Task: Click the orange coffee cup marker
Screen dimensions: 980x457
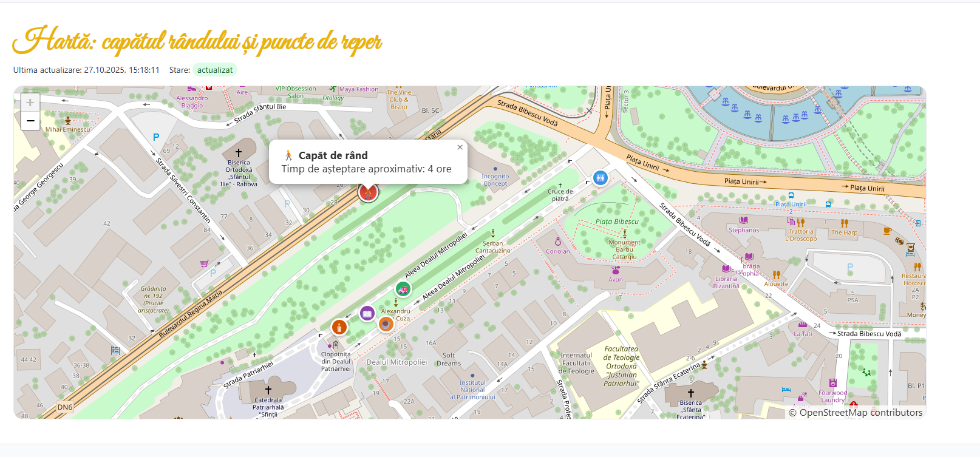Action: coord(386,324)
